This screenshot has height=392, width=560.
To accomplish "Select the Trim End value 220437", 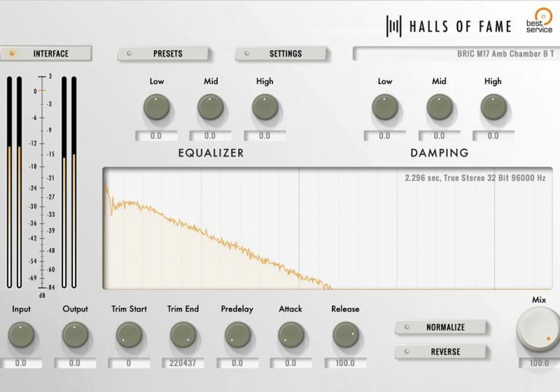I will 183,363.
